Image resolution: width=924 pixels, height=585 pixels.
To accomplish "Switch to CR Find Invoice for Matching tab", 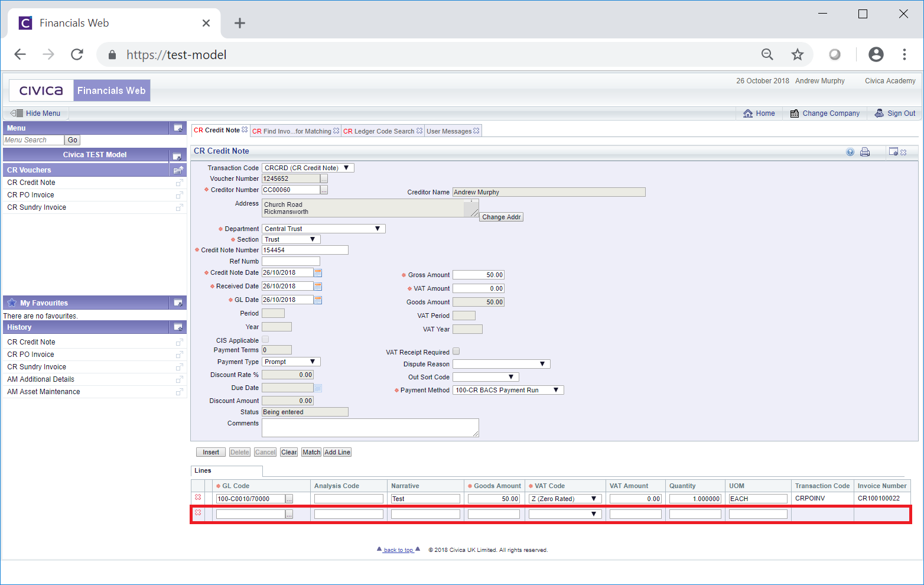I will (292, 131).
